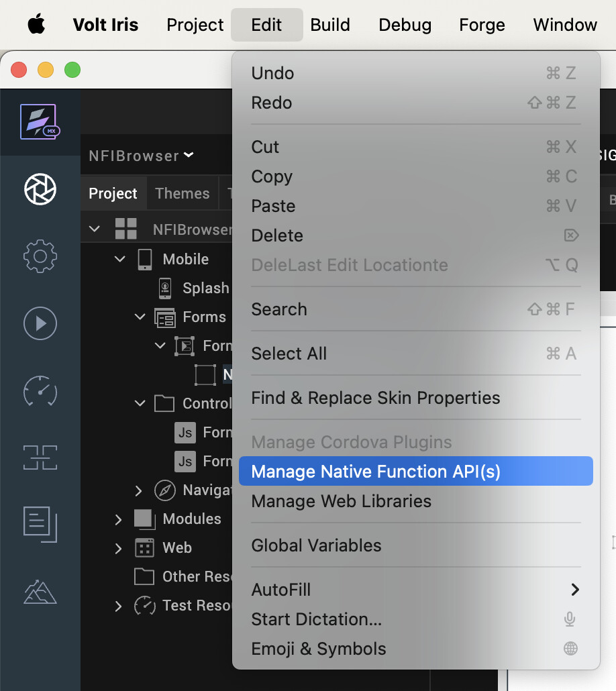Open the Forge menu
Screen dimensions: 616x691
point(482,25)
